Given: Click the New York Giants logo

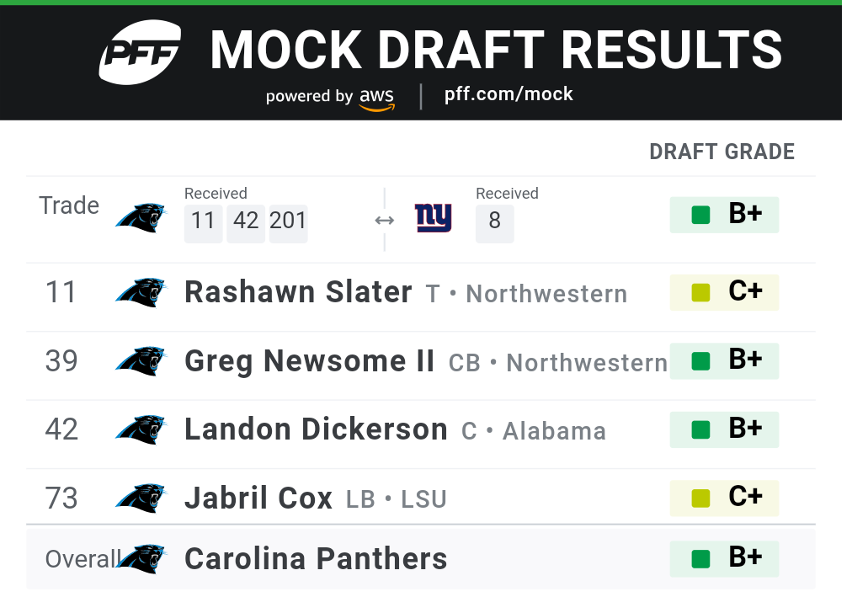Looking at the screenshot, I should (x=434, y=217).
